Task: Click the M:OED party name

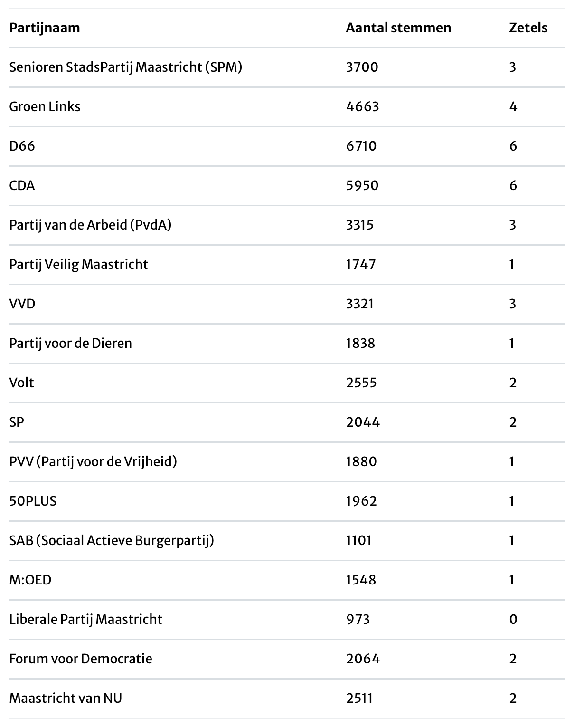Action: coord(30,580)
